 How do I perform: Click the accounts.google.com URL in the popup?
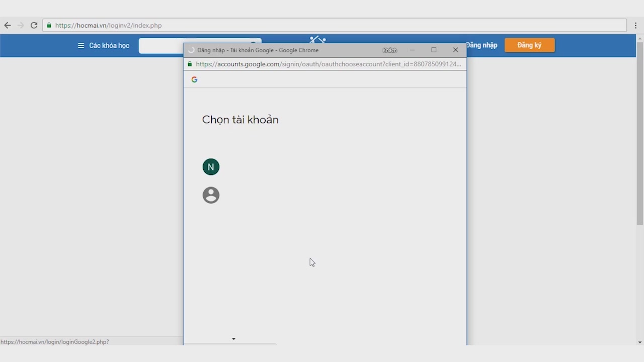click(x=328, y=64)
